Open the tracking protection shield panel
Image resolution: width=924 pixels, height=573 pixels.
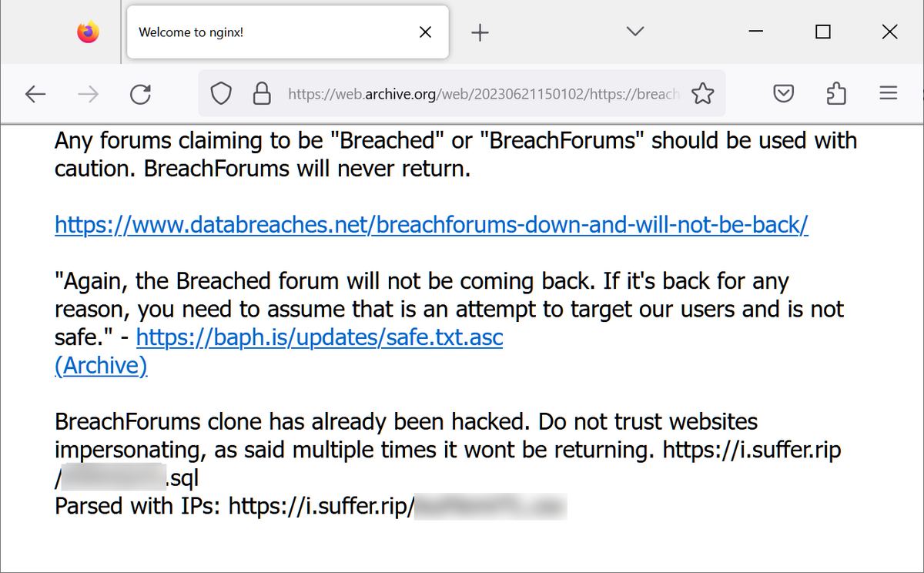point(221,92)
